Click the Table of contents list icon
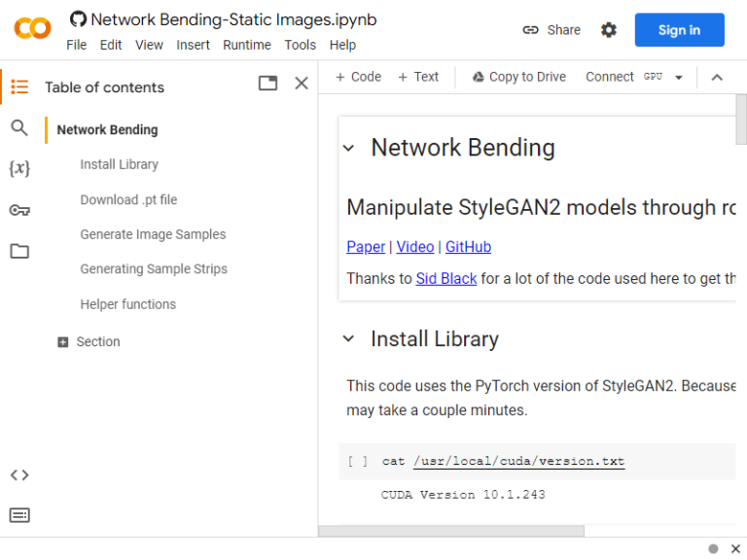Viewport: 747px width, 560px height. (x=19, y=87)
